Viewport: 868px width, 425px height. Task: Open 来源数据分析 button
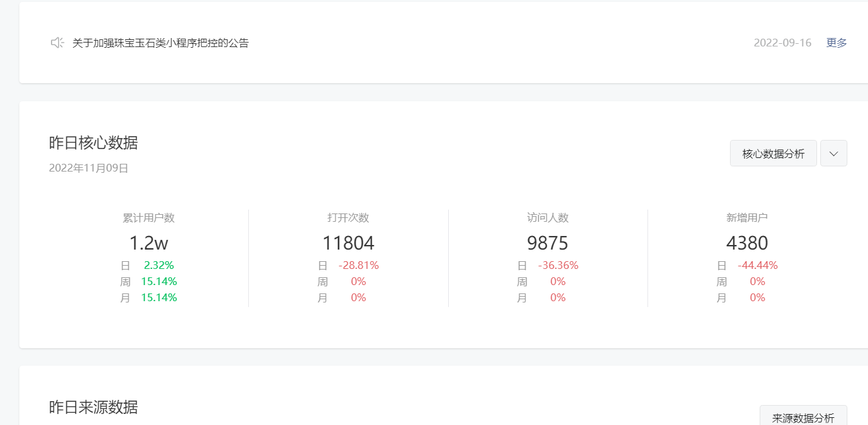tap(803, 418)
